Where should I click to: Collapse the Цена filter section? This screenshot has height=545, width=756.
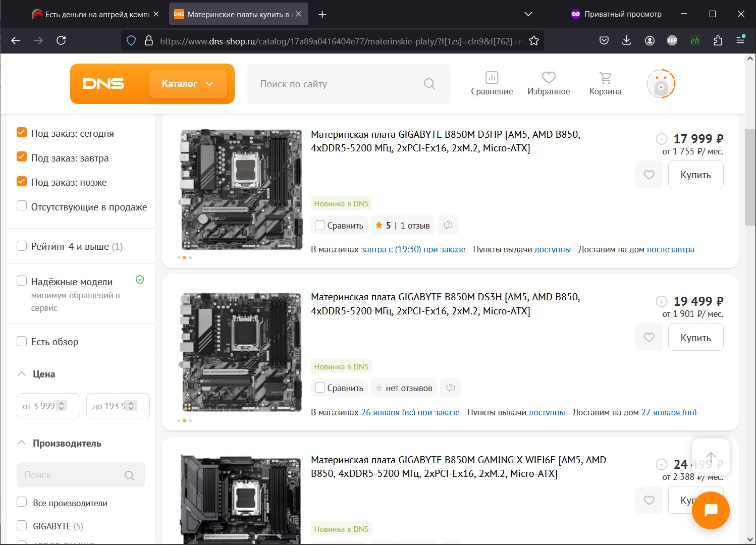(x=22, y=374)
